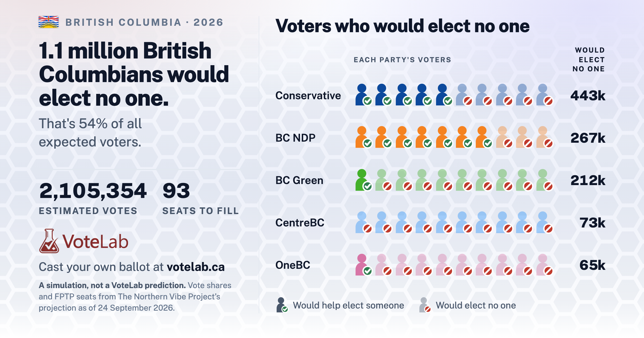644x338 pixels.
Task: Click the legend icon for 'Would elect no one'
Action: [x=425, y=305]
